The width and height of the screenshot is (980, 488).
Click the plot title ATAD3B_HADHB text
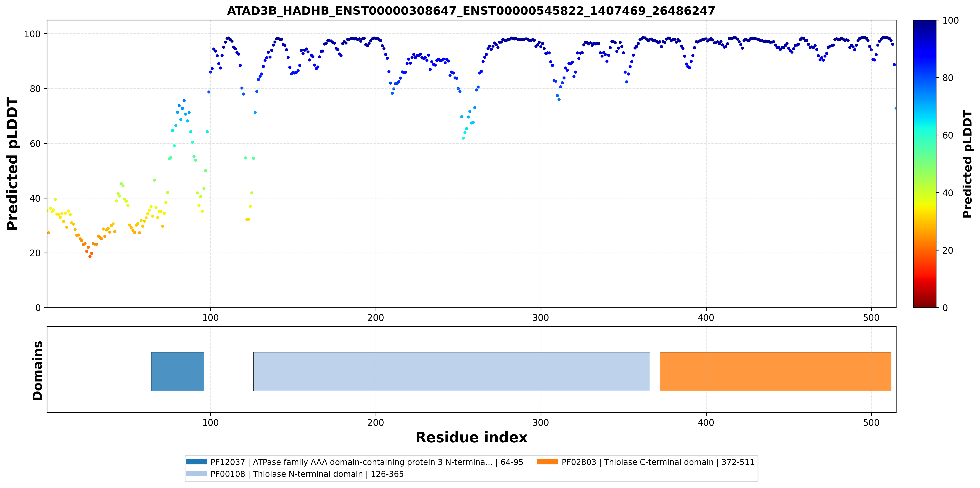pyautogui.click(x=471, y=11)
